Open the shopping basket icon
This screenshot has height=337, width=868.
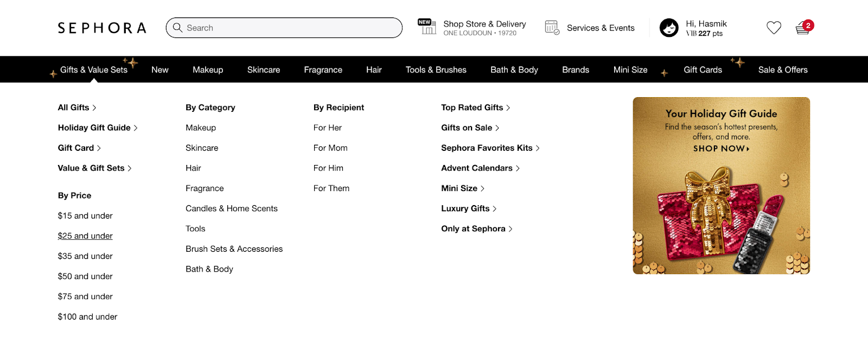[x=805, y=28]
